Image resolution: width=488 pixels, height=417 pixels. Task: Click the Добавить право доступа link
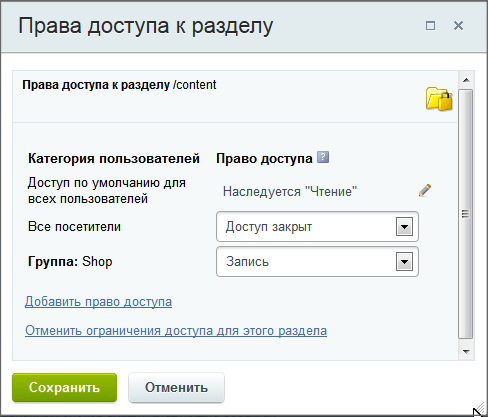[x=98, y=302]
